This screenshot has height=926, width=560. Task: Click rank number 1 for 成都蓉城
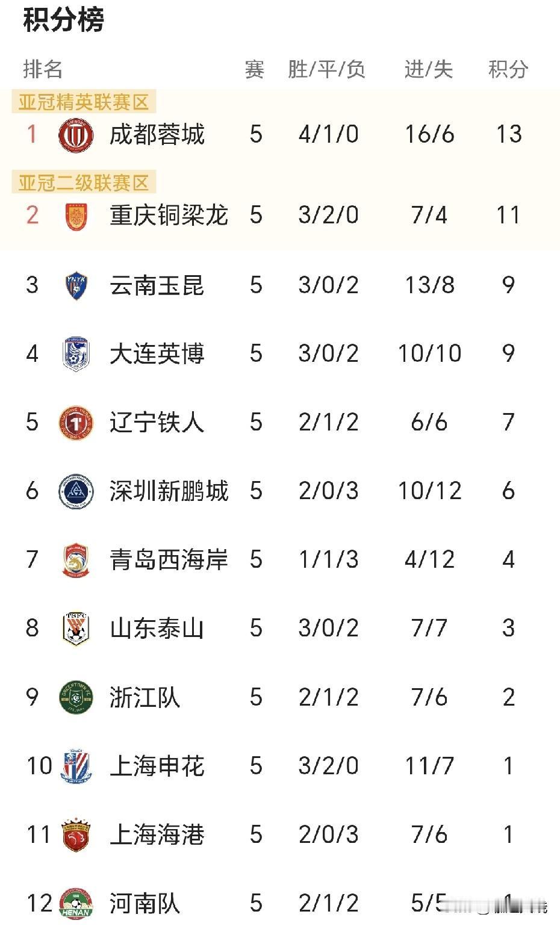[x=33, y=135]
